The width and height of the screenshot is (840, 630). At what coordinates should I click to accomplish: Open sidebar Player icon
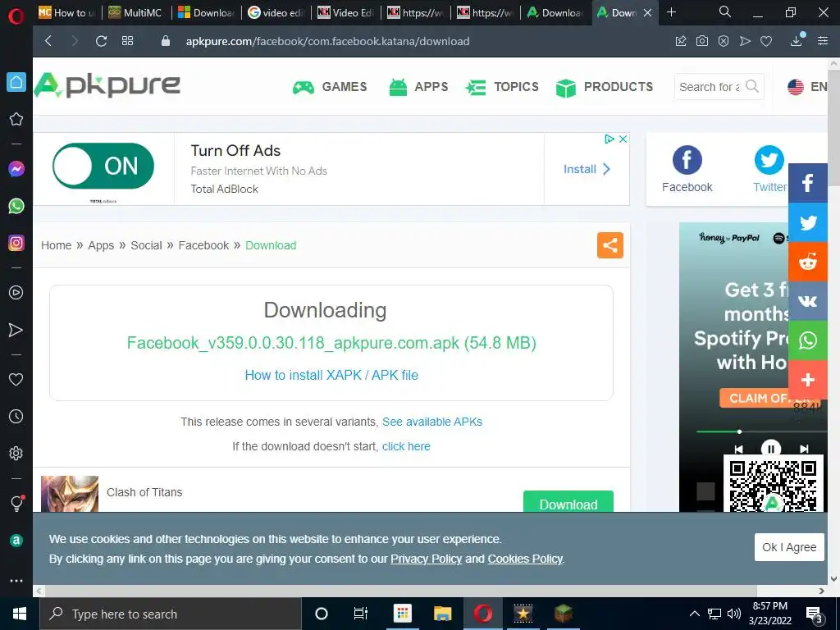click(16, 293)
